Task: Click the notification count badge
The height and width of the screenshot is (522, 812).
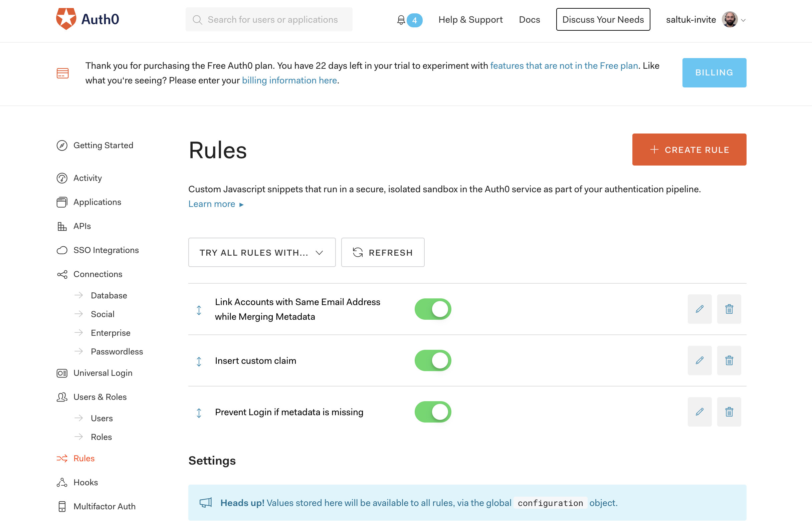Action: [x=414, y=20]
